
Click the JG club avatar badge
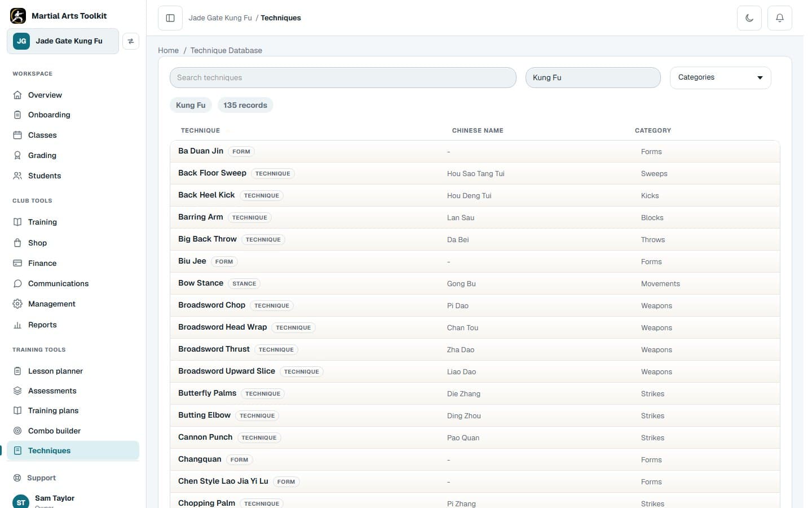click(x=21, y=41)
